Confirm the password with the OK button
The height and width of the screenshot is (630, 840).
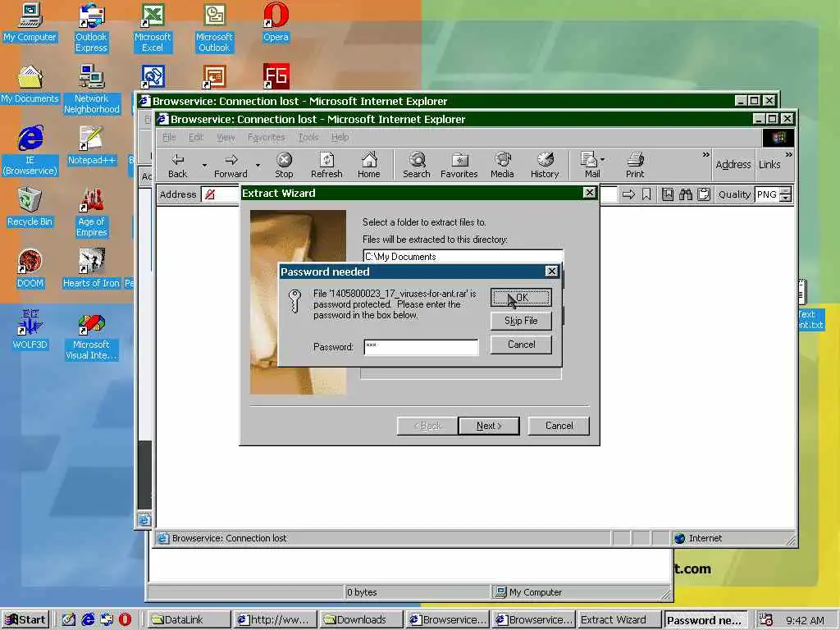[521, 297]
